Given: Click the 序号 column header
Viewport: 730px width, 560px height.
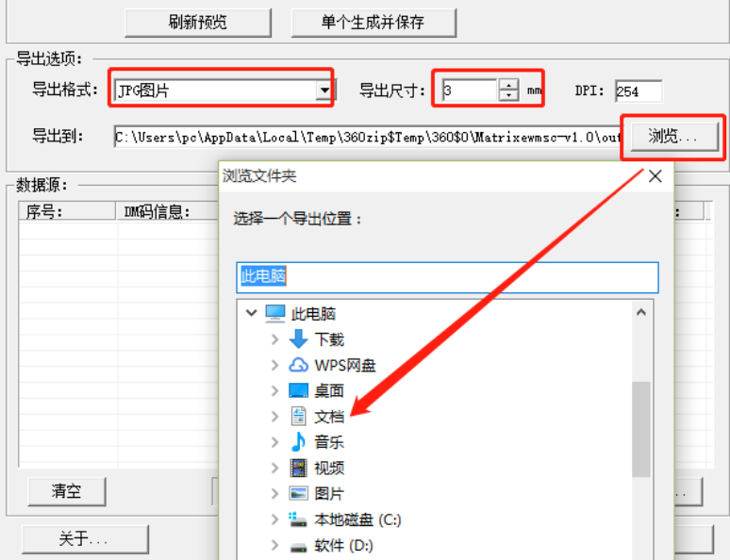Looking at the screenshot, I should 67,211.
